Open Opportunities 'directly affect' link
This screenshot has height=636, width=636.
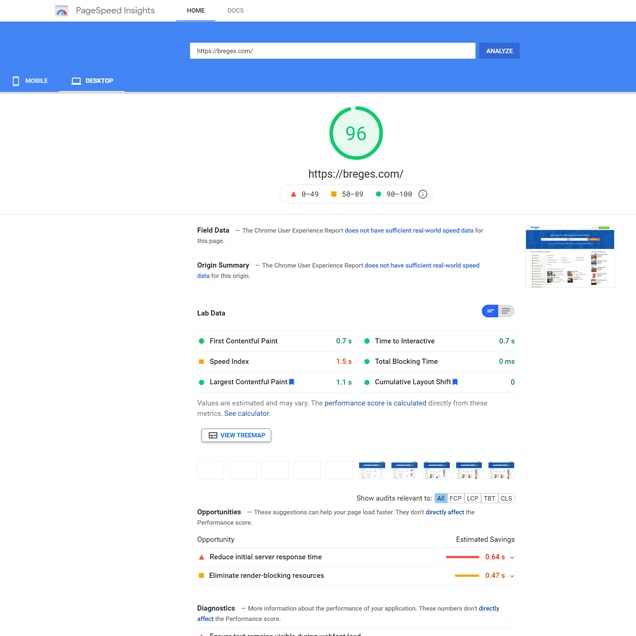point(445,512)
